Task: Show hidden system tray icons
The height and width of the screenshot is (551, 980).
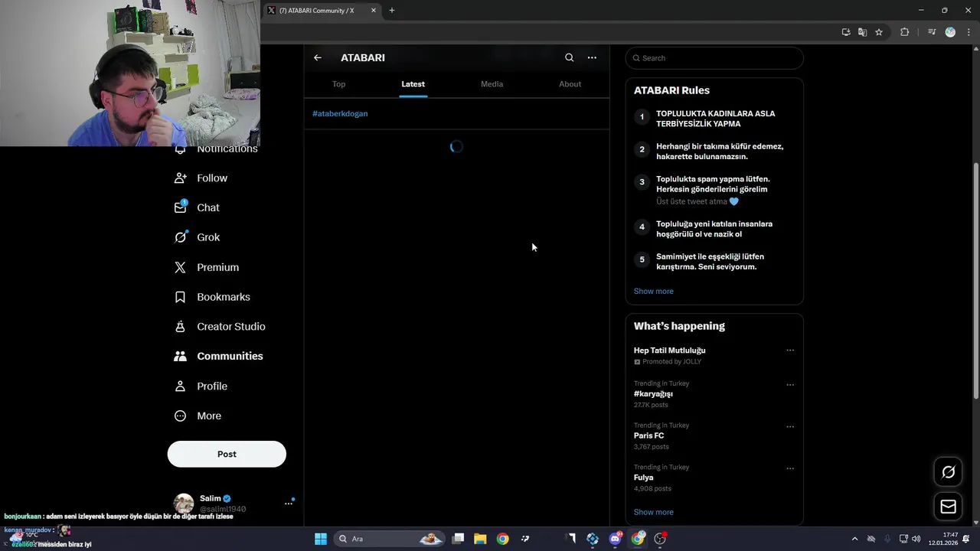Action: (x=854, y=539)
